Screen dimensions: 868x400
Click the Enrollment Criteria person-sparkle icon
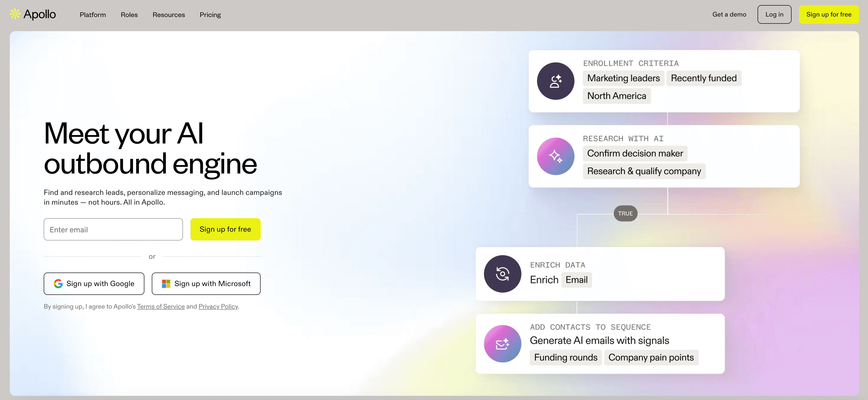[555, 81]
